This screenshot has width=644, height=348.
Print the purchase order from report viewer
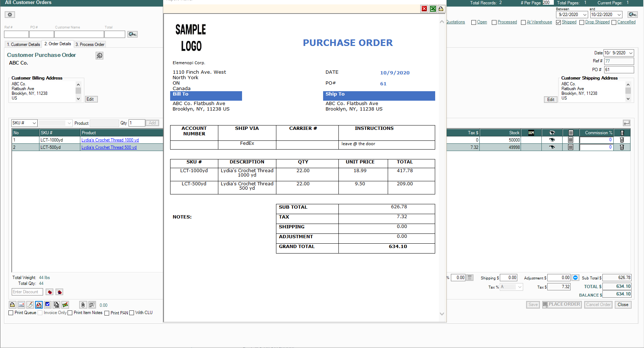coord(441,9)
